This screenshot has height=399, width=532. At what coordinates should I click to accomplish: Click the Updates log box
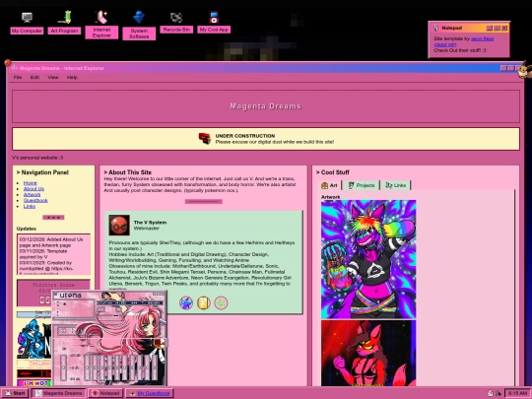click(53, 254)
